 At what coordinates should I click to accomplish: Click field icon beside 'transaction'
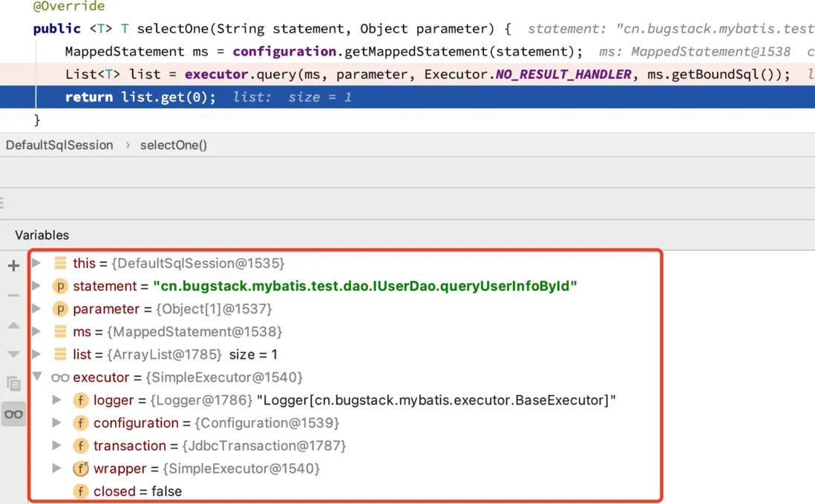81,446
